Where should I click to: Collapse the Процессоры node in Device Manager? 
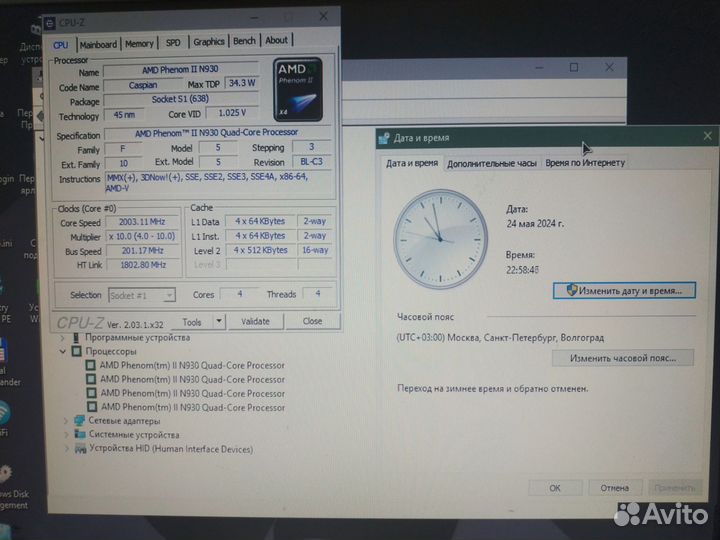coord(63,352)
